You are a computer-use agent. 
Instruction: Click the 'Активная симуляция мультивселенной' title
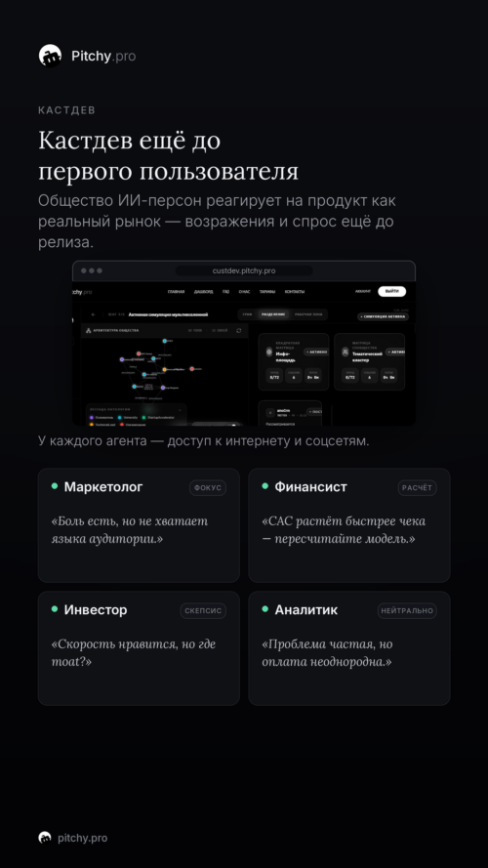click(168, 314)
